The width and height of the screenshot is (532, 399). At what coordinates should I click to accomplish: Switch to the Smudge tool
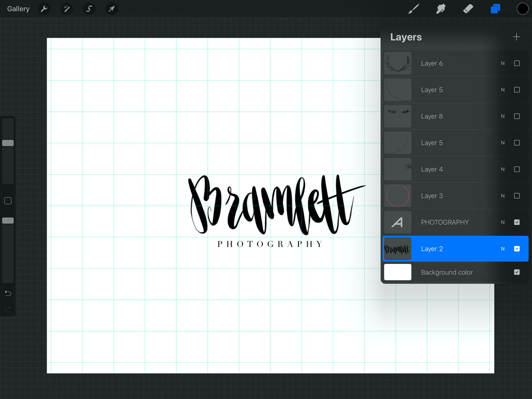point(441,8)
